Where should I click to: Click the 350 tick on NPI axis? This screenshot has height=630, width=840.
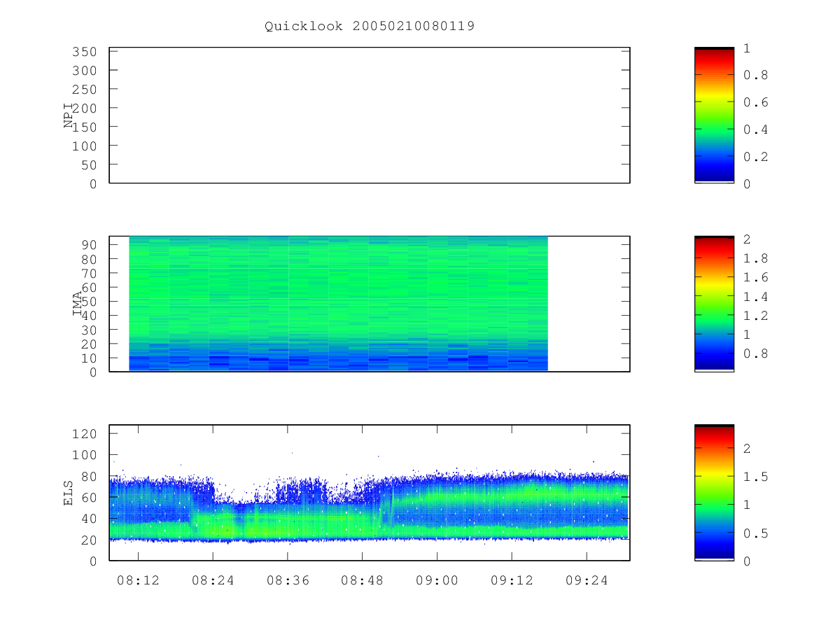[x=84, y=52]
